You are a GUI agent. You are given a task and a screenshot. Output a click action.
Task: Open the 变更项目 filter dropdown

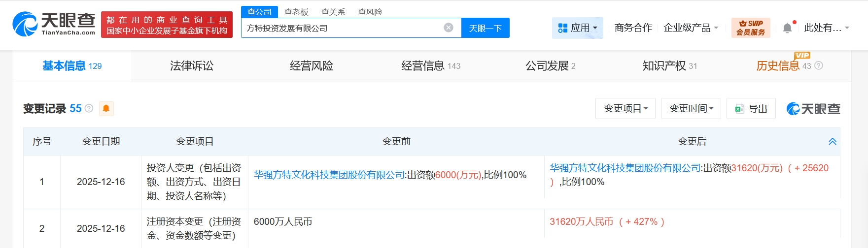click(x=625, y=108)
